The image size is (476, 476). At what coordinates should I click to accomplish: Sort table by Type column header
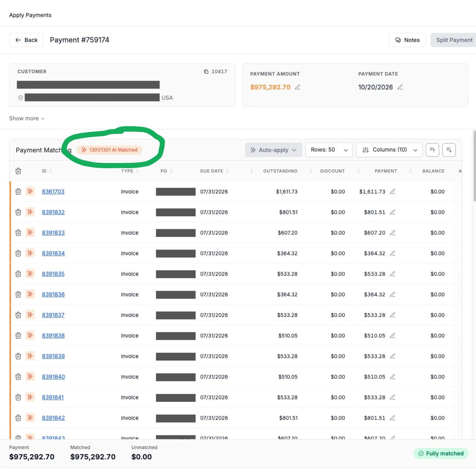tap(130, 171)
